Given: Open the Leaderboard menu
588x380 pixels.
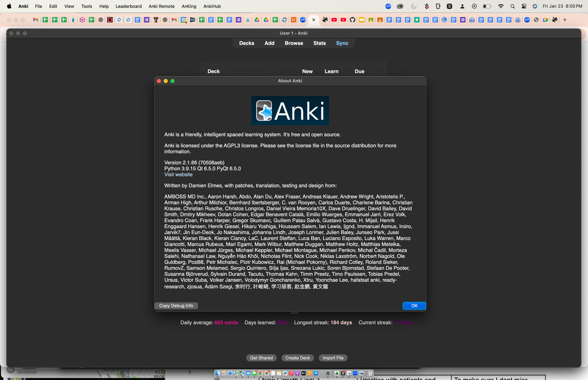Looking at the screenshot, I should point(128,6).
